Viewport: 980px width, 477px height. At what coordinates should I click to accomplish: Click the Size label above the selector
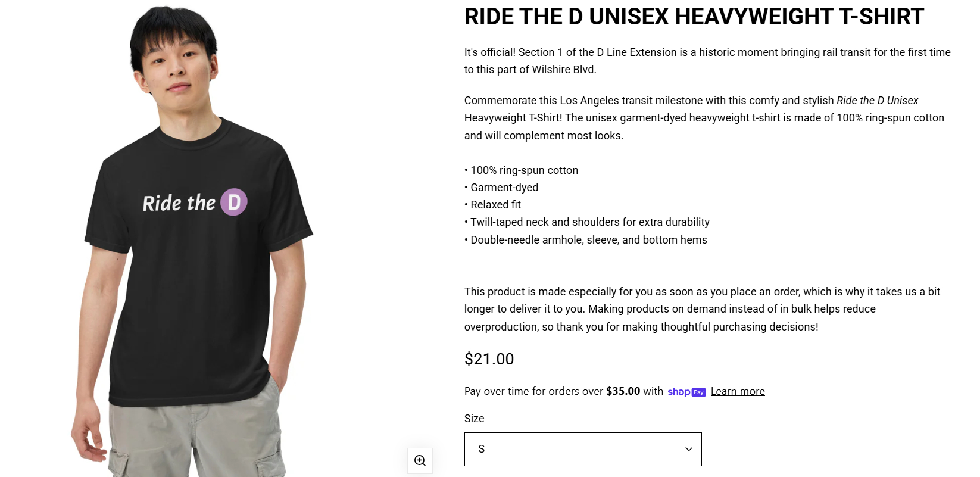pos(474,419)
